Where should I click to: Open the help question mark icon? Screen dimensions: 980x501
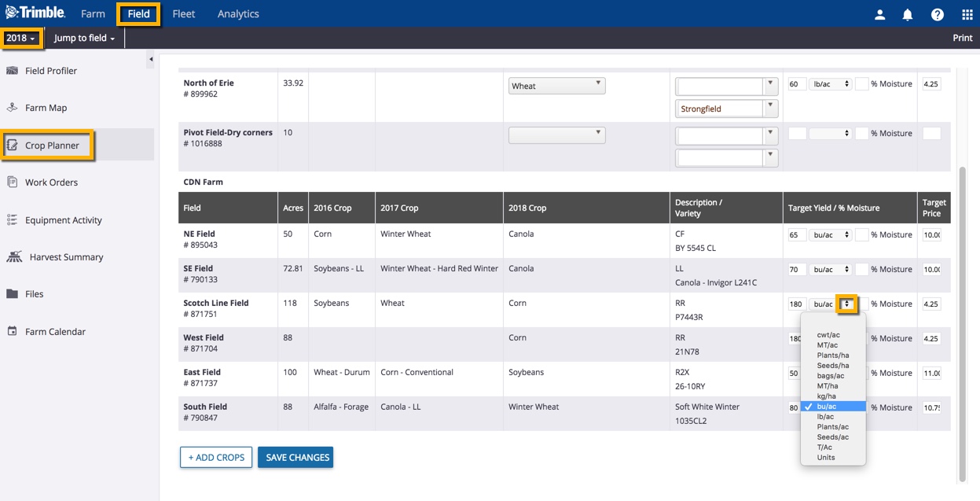pos(937,14)
